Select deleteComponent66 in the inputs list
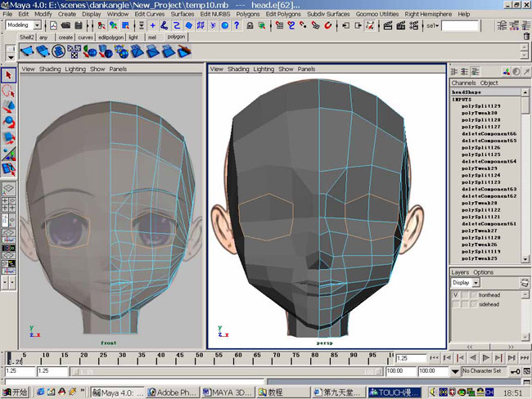 (x=489, y=134)
